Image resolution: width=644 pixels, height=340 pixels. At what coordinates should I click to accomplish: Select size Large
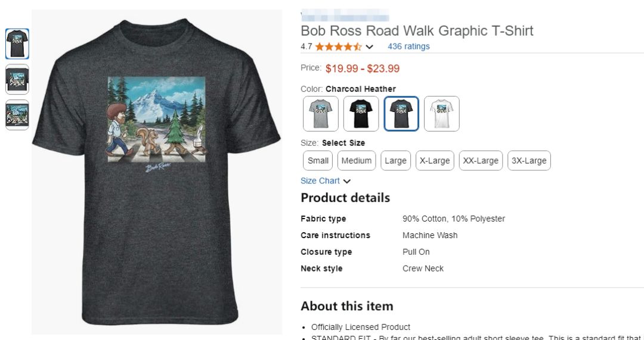click(395, 161)
